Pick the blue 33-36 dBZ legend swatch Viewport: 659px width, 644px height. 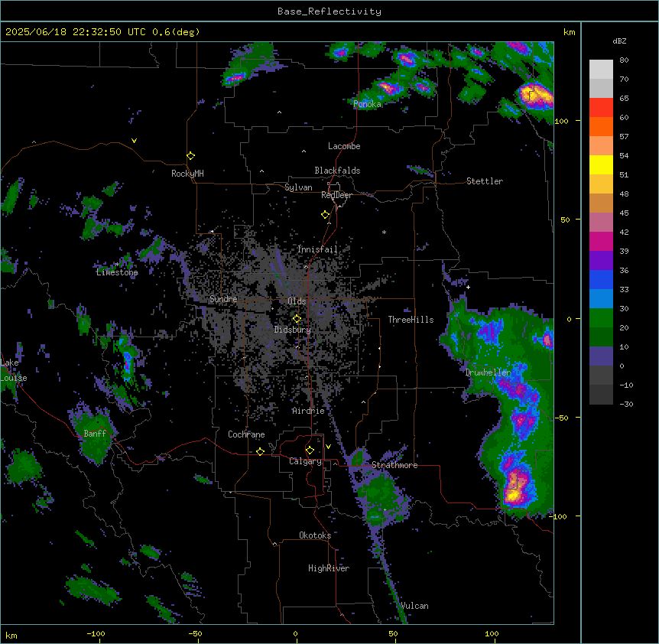(601, 279)
